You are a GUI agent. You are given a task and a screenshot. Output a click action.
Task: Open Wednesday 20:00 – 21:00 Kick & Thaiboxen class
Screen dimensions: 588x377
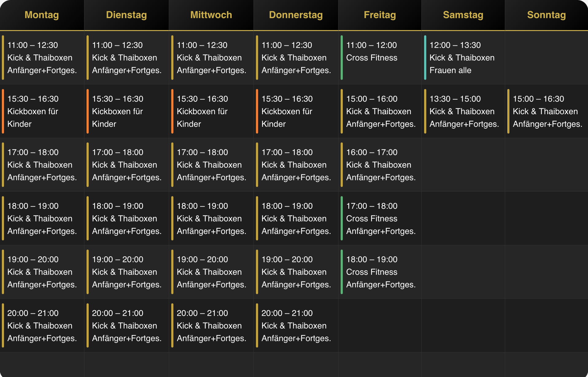(211, 325)
